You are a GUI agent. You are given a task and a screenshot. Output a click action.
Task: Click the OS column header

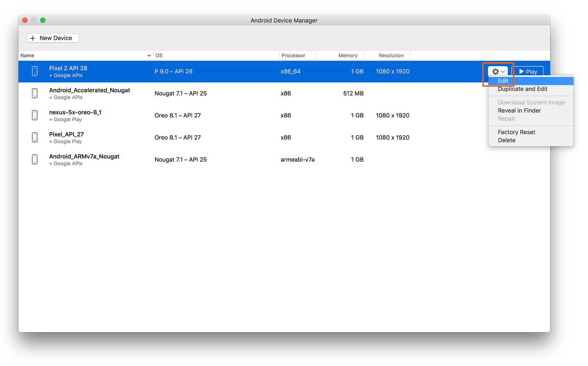(x=216, y=55)
